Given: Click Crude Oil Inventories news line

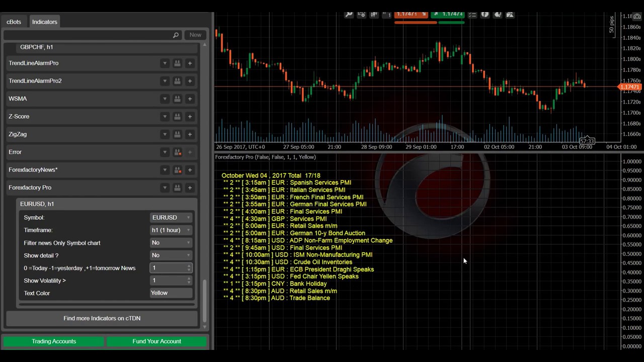Looking at the screenshot, I should tap(288, 262).
